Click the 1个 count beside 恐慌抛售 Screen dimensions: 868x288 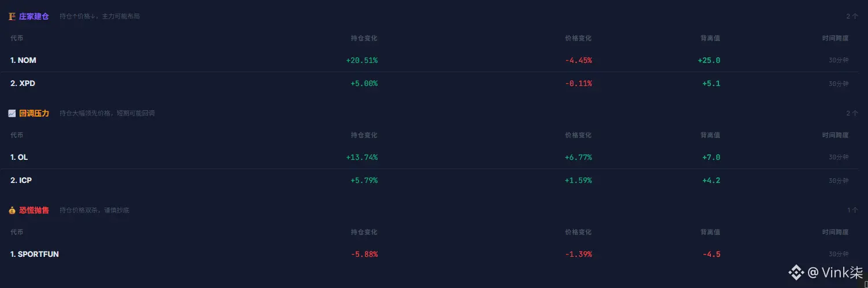(852, 210)
